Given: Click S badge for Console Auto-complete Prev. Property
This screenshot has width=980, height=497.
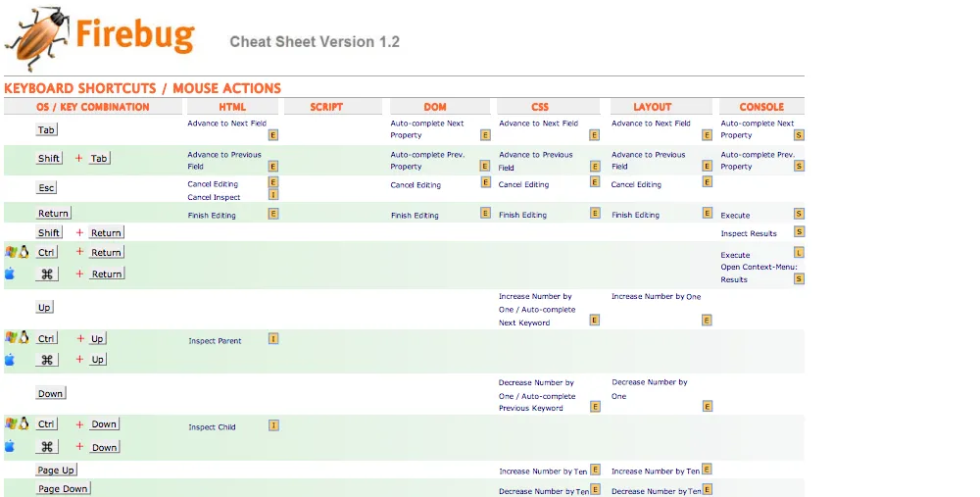Looking at the screenshot, I should (x=799, y=166).
